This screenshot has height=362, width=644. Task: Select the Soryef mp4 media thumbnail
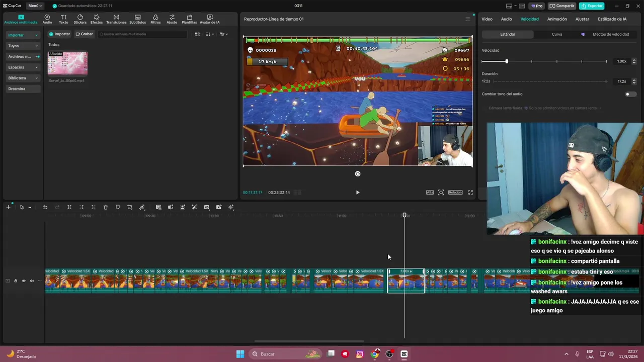(67, 63)
